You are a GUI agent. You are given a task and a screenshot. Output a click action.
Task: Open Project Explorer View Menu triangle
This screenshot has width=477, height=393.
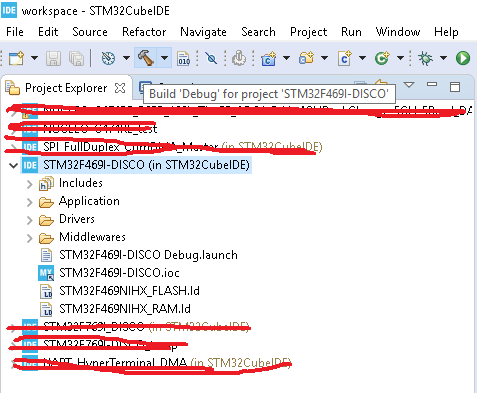(x=409, y=85)
